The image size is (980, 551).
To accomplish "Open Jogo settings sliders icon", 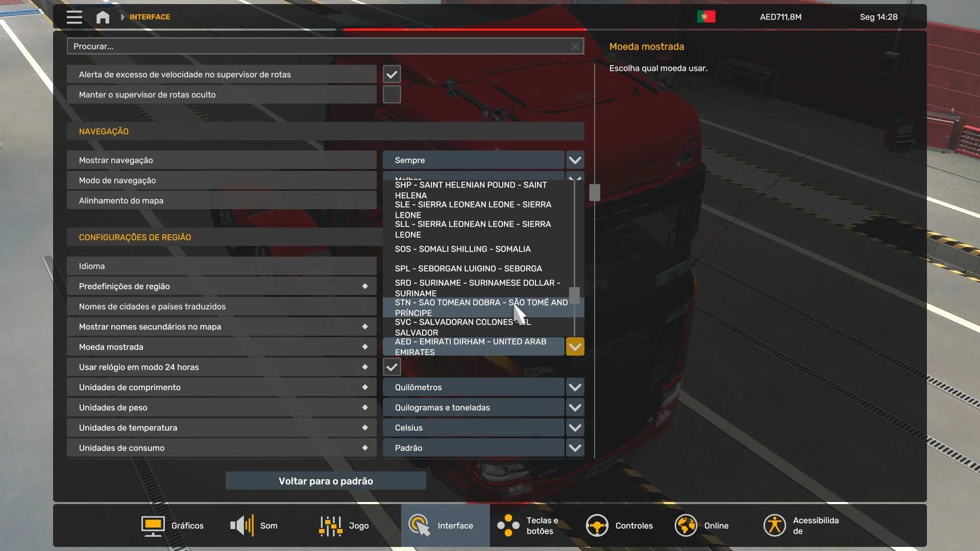I will 330,526.
